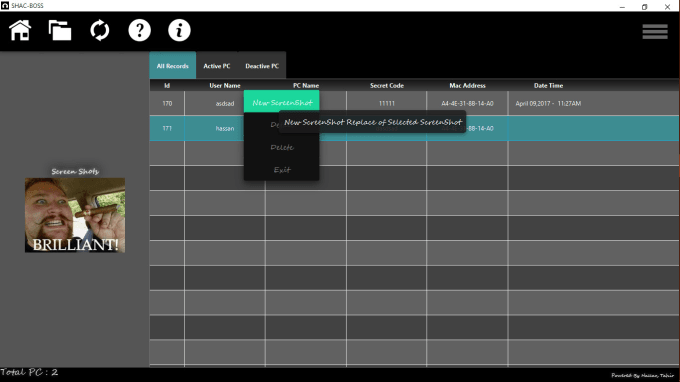The width and height of the screenshot is (680, 382).
Task: Open the hamburger menu at top right
Action: pos(655,32)
